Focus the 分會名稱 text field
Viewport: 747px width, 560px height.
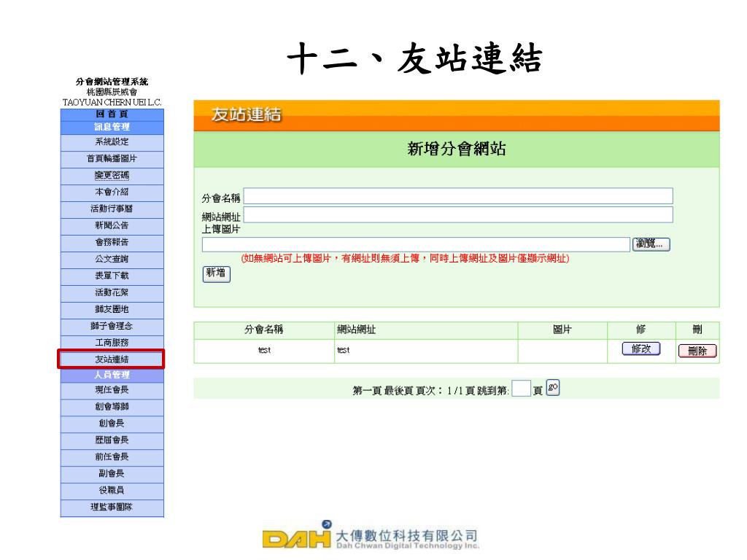coord(458,195)
